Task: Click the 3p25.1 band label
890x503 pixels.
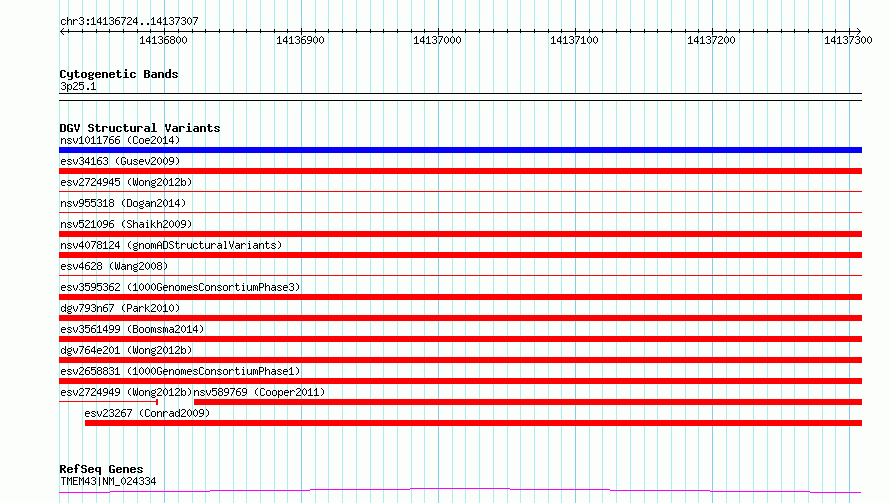Action: click(x=78, y=86)
